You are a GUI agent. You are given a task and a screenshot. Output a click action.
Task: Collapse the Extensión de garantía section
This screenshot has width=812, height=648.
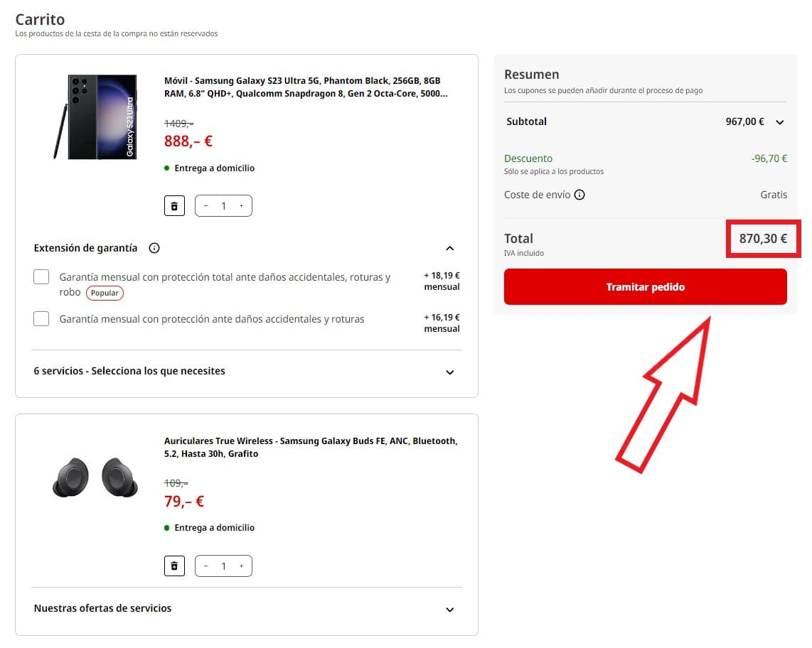[x=449, y=248]
